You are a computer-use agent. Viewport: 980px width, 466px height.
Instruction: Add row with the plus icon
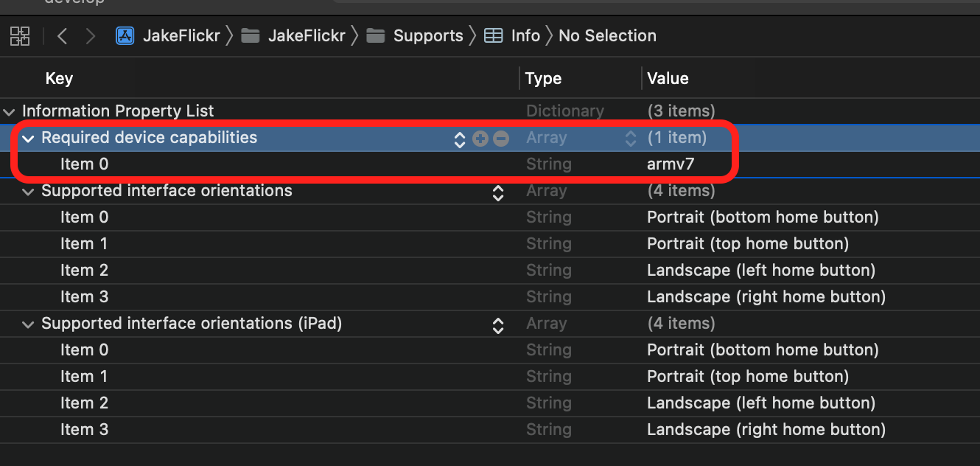(480, 138)
